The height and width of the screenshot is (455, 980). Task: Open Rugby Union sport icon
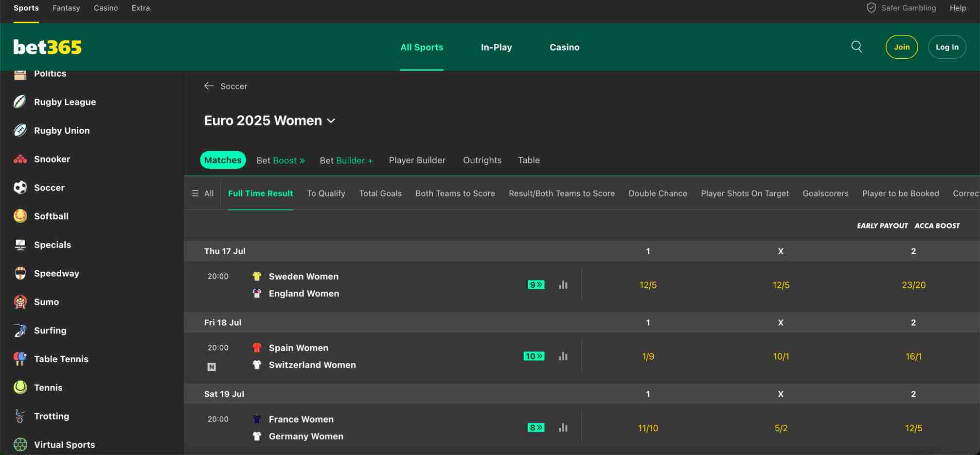pos(20,130)
